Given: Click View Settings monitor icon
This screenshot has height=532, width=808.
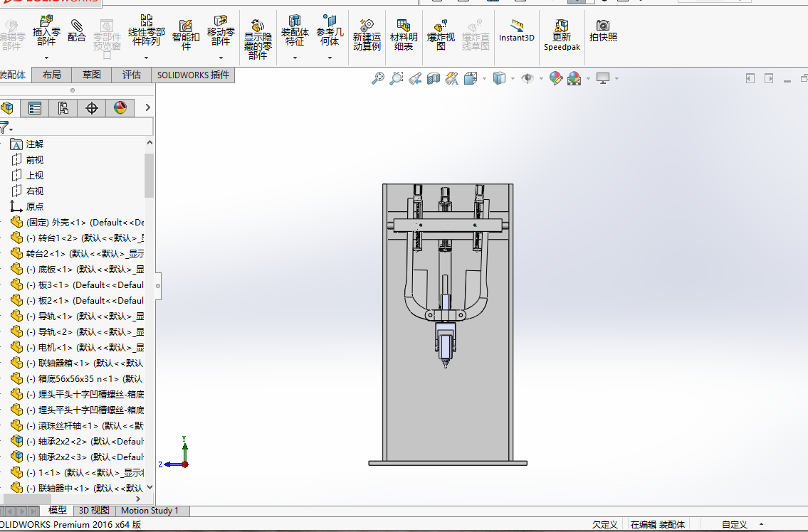Looking at the screenshot, I should click(x=603, y=78).
